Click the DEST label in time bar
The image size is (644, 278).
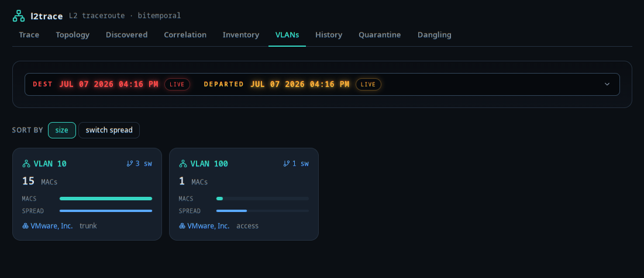click(x=43, y=84)
